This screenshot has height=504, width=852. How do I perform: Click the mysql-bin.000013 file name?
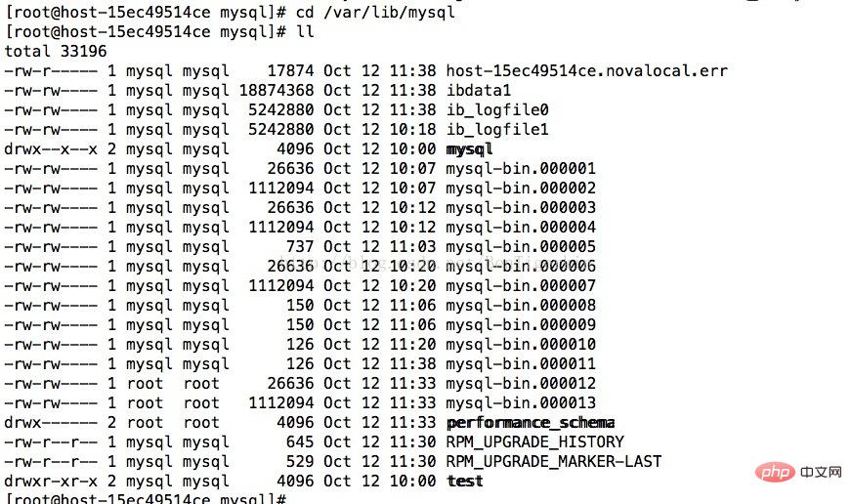click(x=521, y=403)
